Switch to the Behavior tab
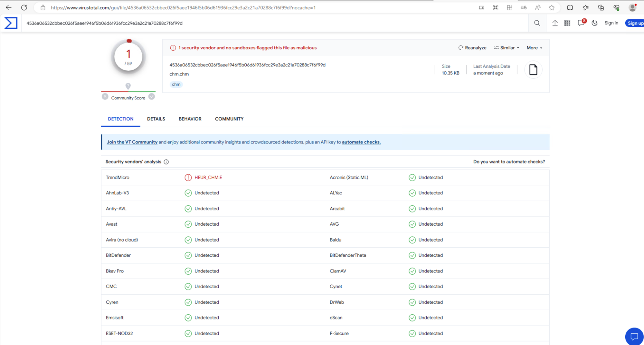This screenshot has width=644, height=345. point(190,119)
